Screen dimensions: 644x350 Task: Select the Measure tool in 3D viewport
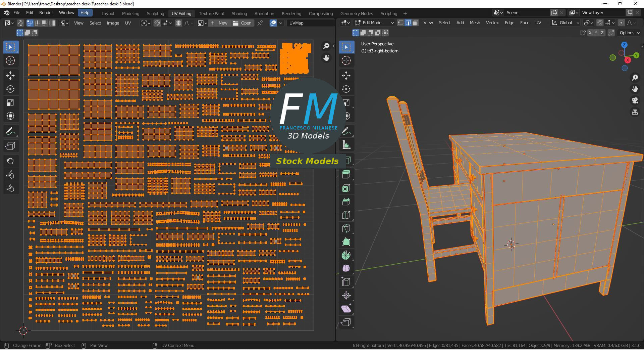point(346,145)
